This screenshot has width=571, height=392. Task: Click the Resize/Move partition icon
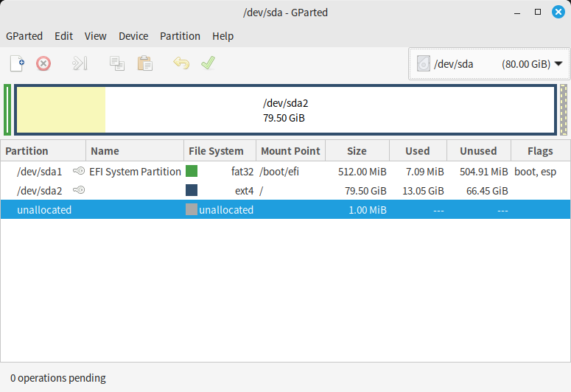pyautogui.click(x=80, y=63)
